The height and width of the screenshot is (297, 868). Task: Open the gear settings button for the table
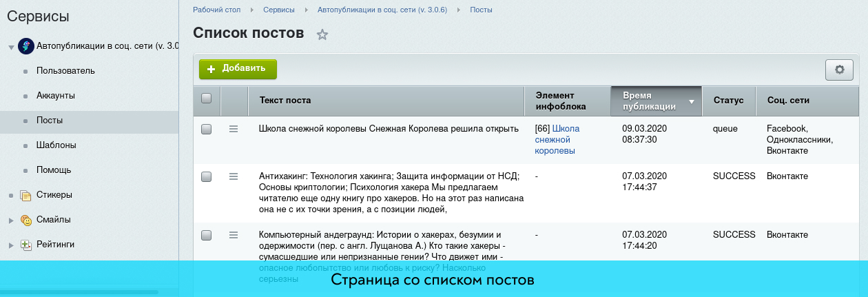(x=839, y=70)
